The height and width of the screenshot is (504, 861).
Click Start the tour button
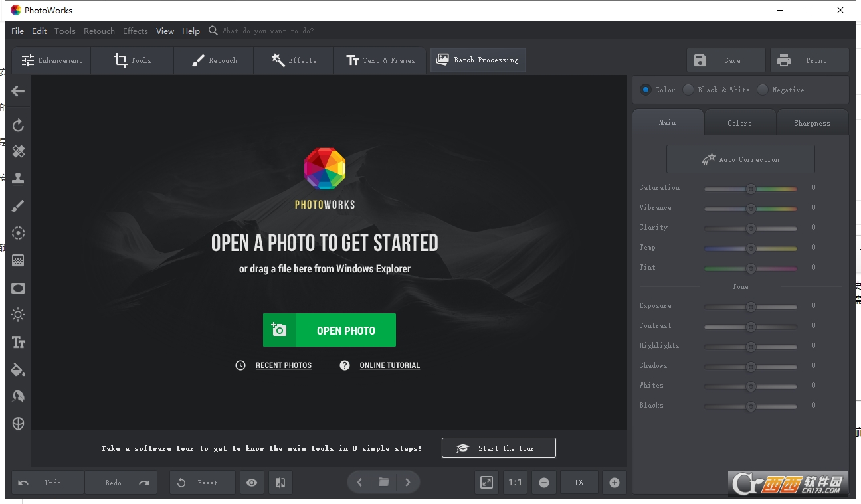tap(499, 448)
